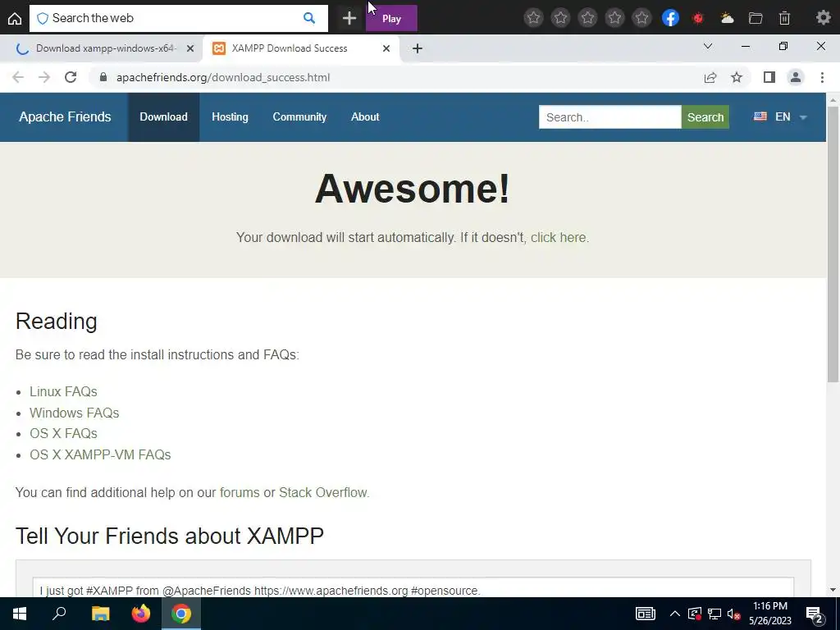Open the browser side panel icon

tap(769, 77)
